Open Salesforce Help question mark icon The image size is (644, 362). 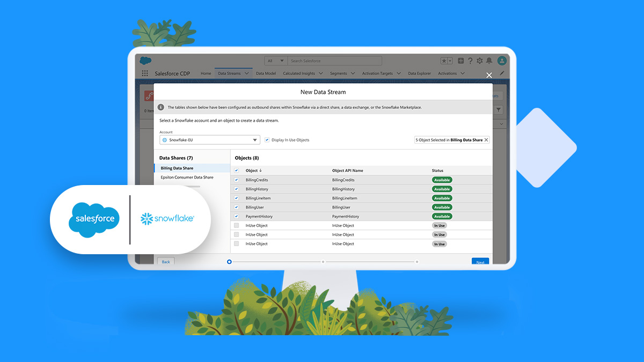coord(470,61)
